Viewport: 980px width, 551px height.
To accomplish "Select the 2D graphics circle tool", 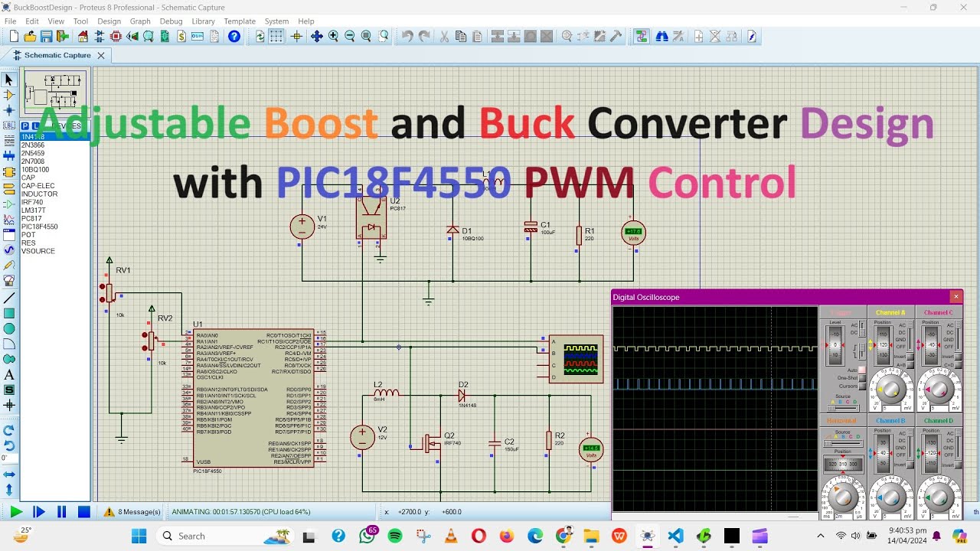I will coord(9,328).
